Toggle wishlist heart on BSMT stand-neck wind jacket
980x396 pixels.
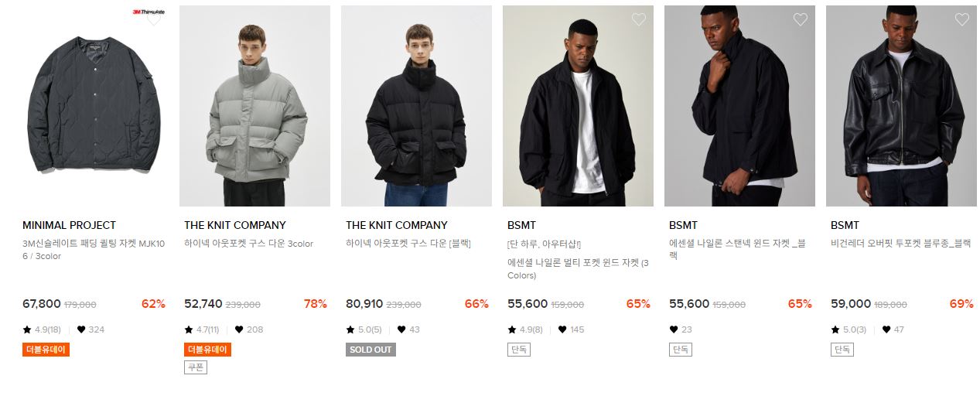(x=800, y=19)
